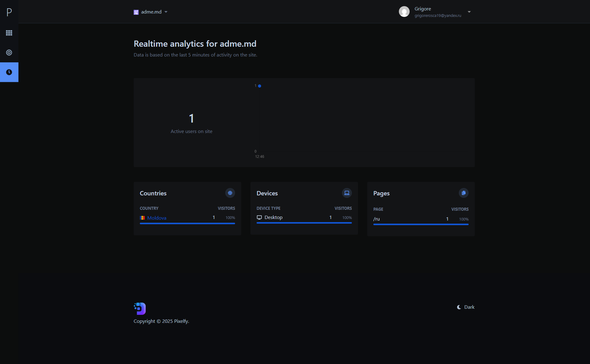Click the P logo in sidebar
This screenshot has height=364, width=590.
coord(9,12)
